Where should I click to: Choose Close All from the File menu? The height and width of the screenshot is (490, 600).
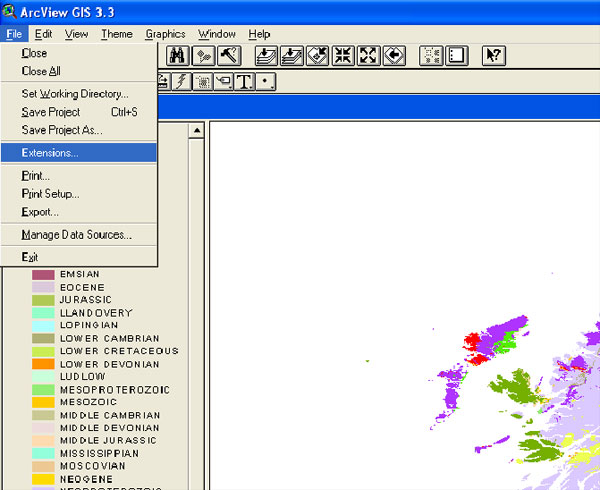[79, 71]
